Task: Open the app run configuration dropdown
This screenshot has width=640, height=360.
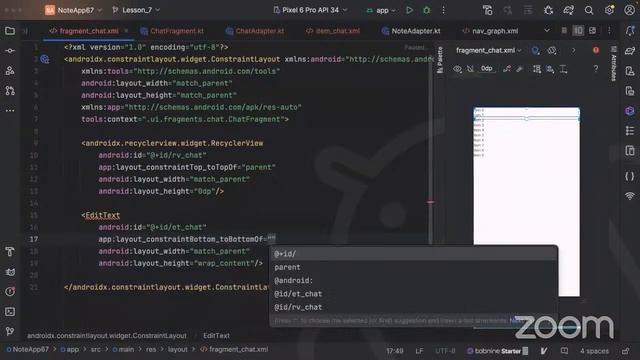Action: tap(381, 10)
